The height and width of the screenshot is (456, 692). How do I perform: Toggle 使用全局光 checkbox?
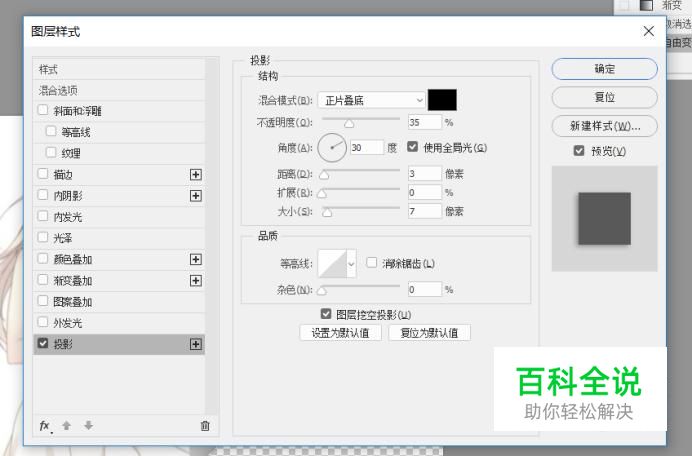point(412,147)
